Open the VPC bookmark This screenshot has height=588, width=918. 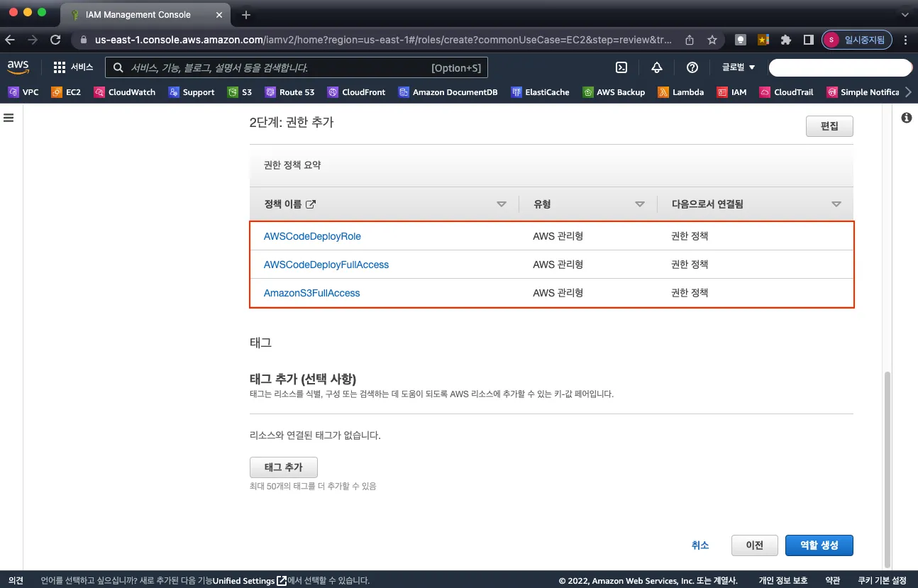23,92
